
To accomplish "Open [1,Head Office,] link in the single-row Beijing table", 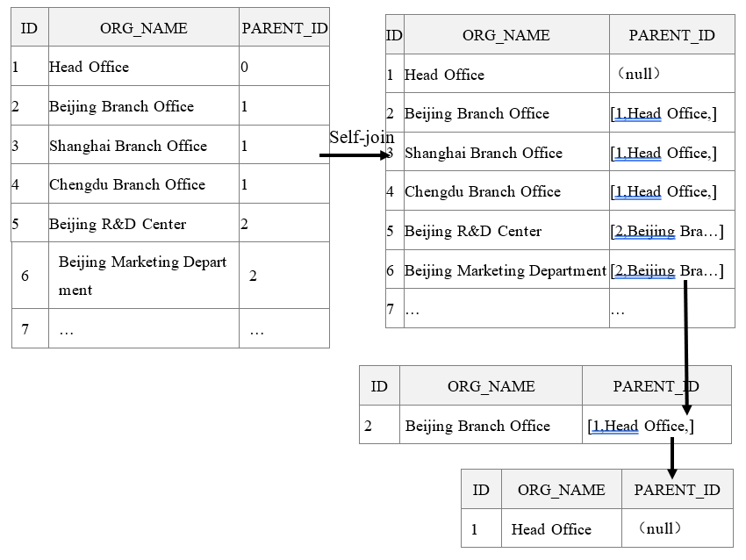I will (x=641, y=427).
